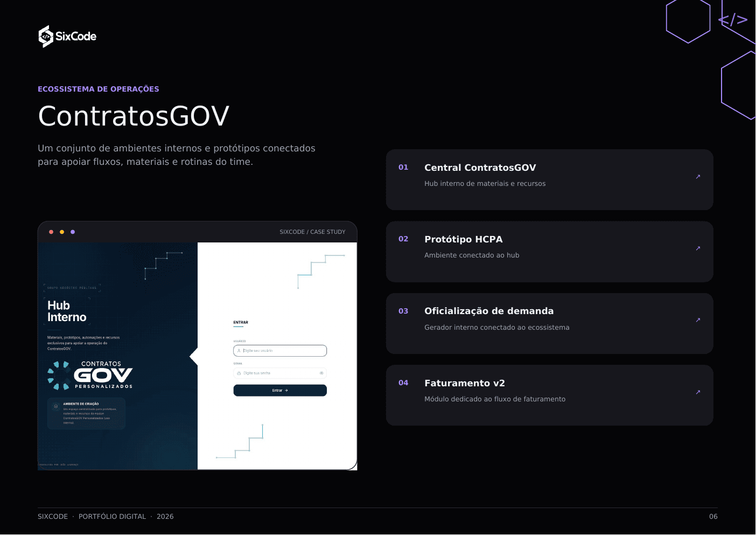Click the number 02 label
Image resolution: width=756 pixels, height=535 pixels.
[x=403, y=239]
